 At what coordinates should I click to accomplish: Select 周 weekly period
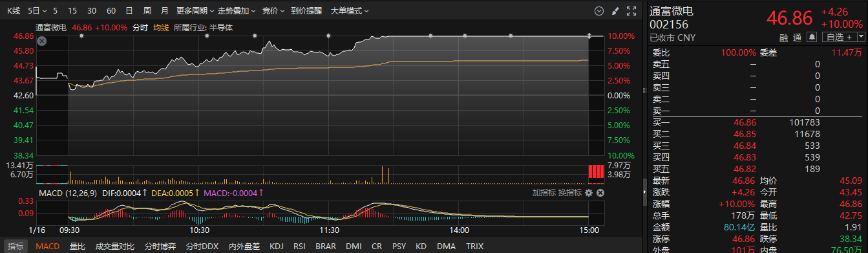click(147, 11)
